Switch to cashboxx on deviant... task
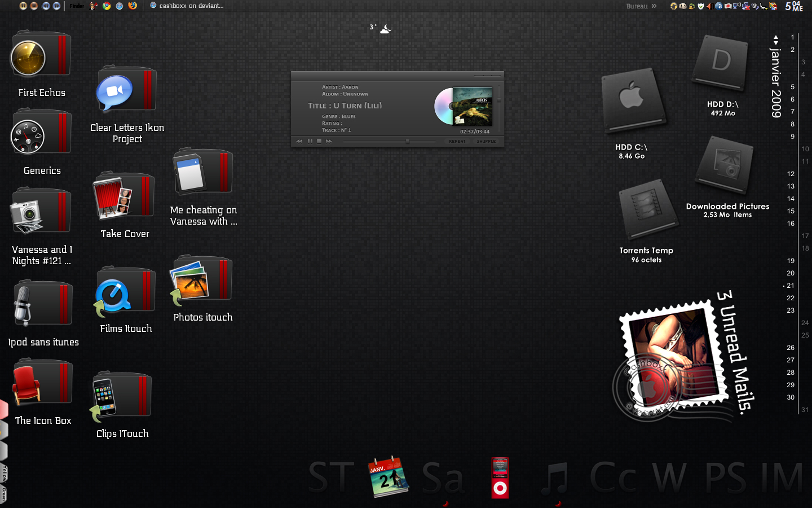 [x=187, y=6]
